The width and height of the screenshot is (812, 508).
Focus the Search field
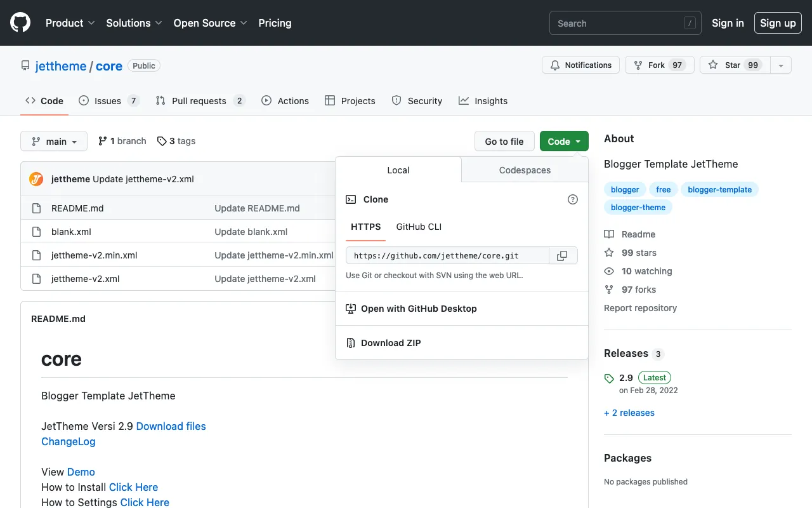coord(625,23)
